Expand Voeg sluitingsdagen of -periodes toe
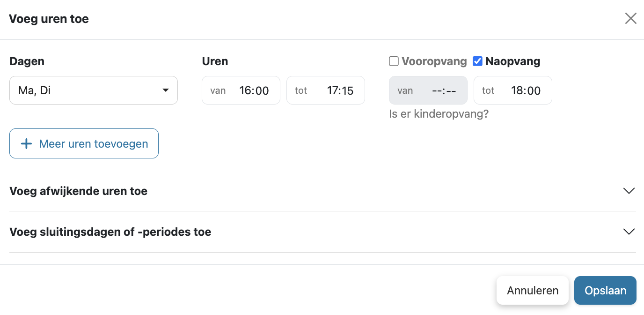Image resolution: width=644 pixels, height=315 pixels. coord(322,232)
